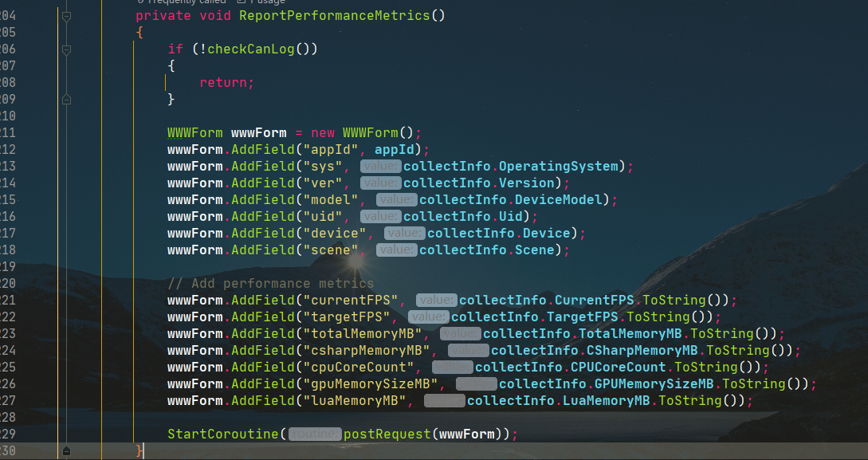Screen dimensions: 868x460
Task: Click the "sys" string literal
Action: (x=323, y=166)
